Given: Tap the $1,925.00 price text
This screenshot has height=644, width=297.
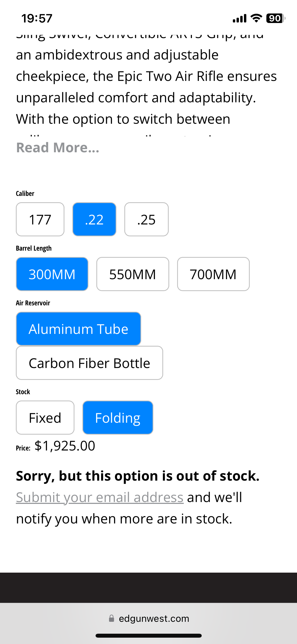Looking at the screenshot, I should point(65,446).
